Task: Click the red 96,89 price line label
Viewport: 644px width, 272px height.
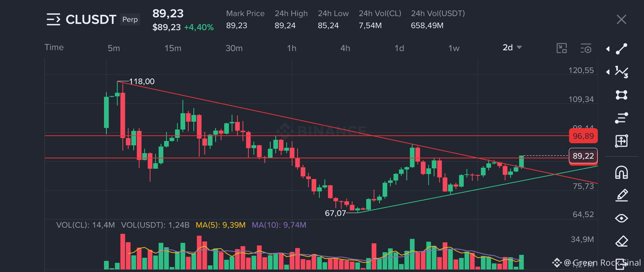Action: point(583,136)
